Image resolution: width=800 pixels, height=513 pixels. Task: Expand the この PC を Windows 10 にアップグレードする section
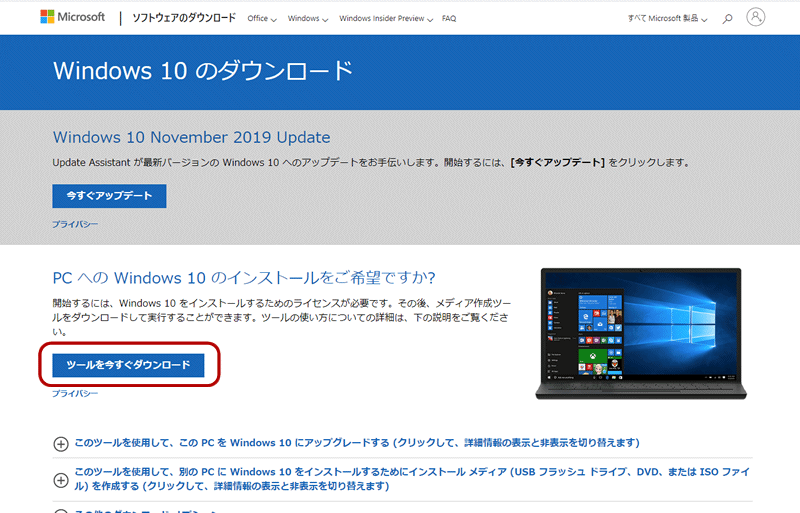[61, 444]
